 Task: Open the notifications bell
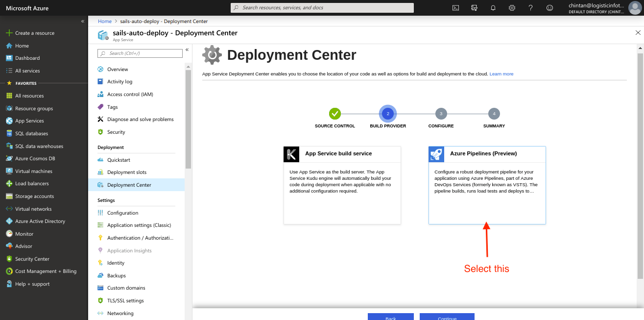click(493, 8)
